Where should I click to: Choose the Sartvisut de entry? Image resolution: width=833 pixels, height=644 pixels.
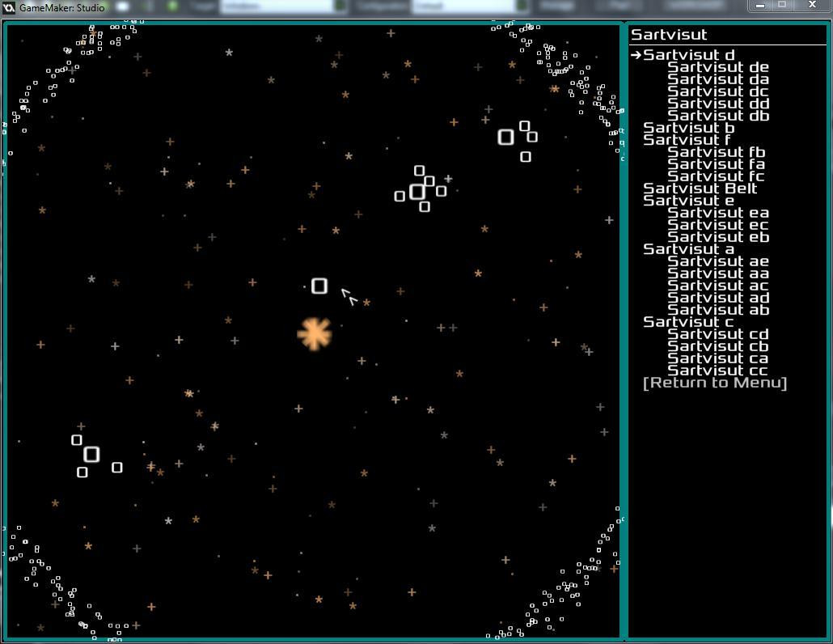717,67
